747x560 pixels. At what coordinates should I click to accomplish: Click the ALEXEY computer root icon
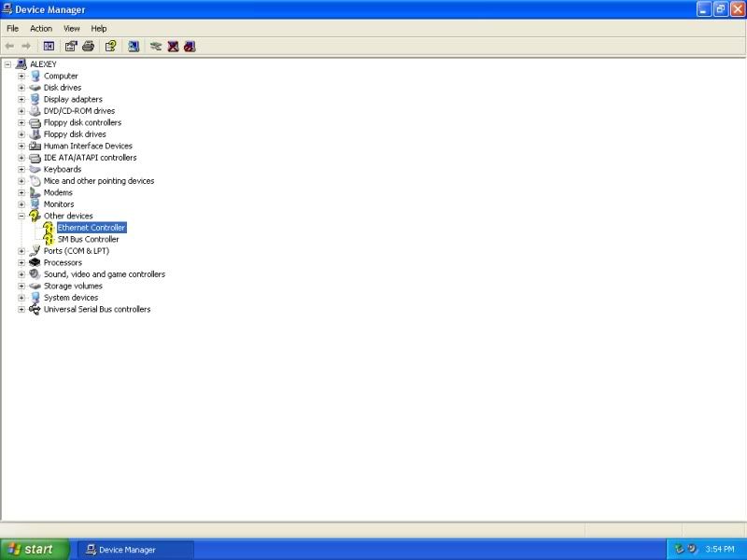[x=21, y=63]
